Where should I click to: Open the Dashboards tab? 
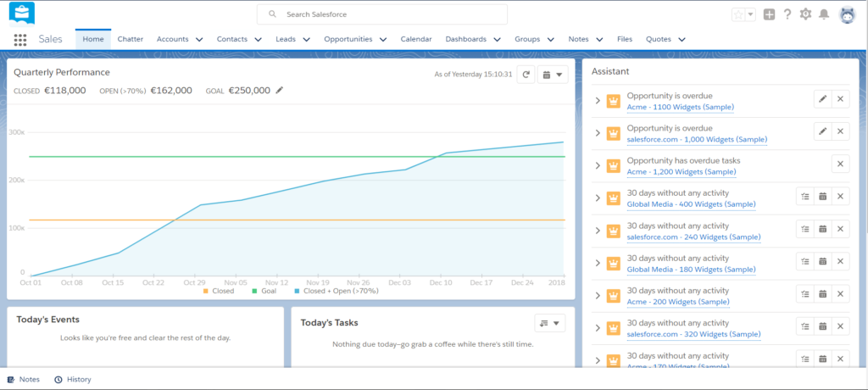click(x=465, y=39)
